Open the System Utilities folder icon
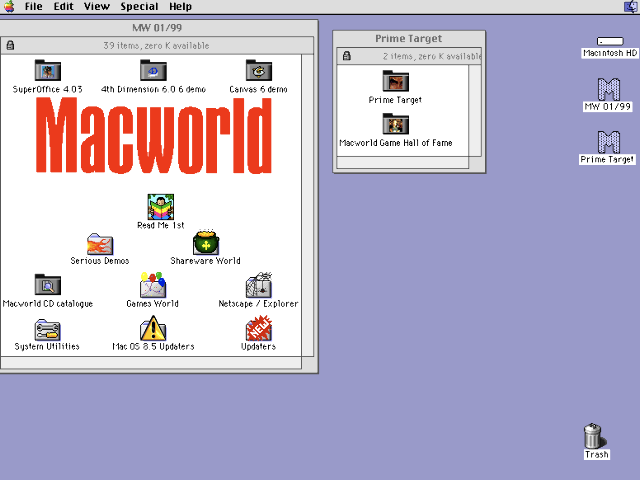640x480 pixels. tap(47, 330)
